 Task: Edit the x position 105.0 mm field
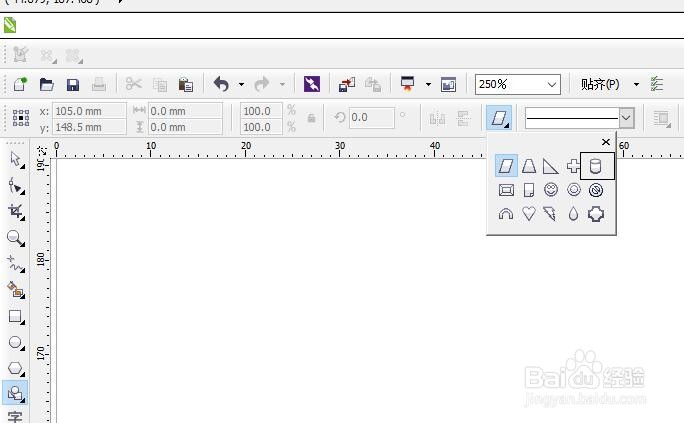(89, 111)
